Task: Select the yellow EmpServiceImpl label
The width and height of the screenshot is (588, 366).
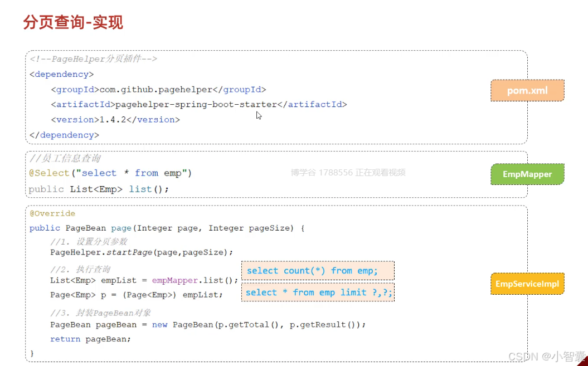Action: click(x=527, y=284)
